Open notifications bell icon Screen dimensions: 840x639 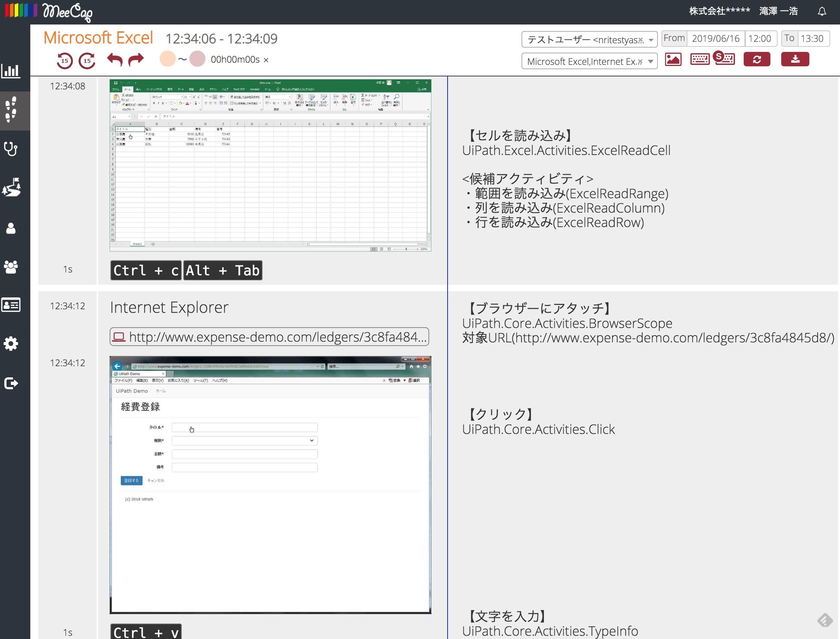tap(822, 12)
